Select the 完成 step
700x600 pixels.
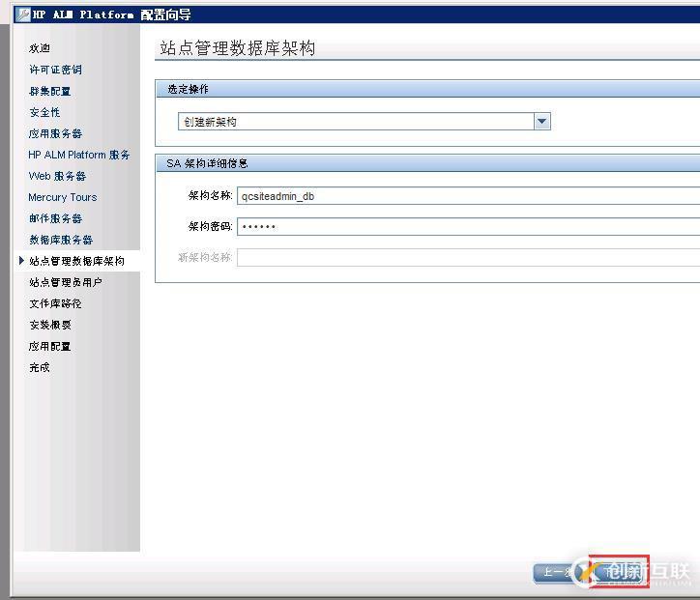point(40,367)
